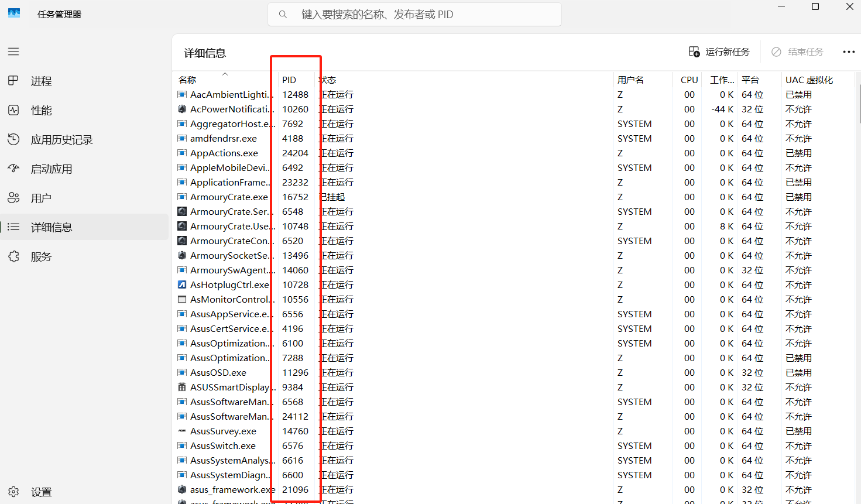Toggle the hamburger navigation menu

point(13,52)
